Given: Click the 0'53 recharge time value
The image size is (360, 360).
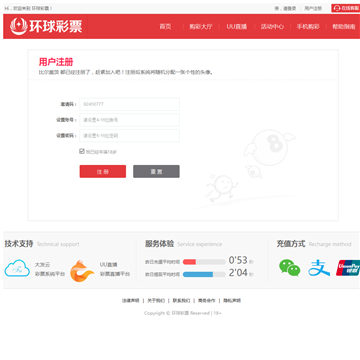Looking at the screenshot, I should tap(238, 260).
